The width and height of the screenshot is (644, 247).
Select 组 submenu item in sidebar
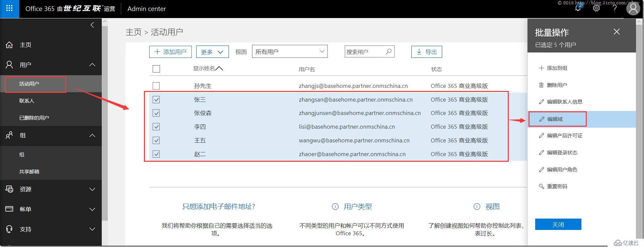[51, 154]
